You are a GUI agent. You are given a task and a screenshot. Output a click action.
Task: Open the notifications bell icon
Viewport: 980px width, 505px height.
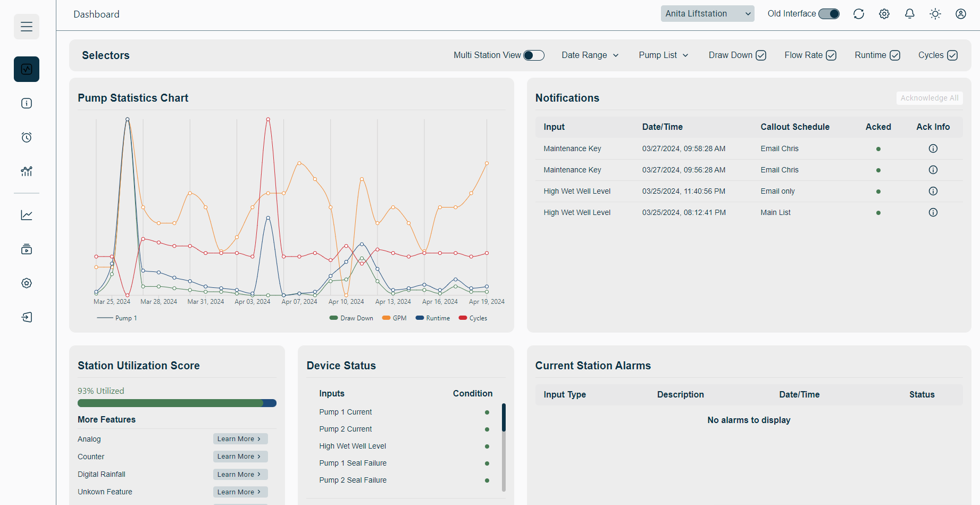[909, 14]
